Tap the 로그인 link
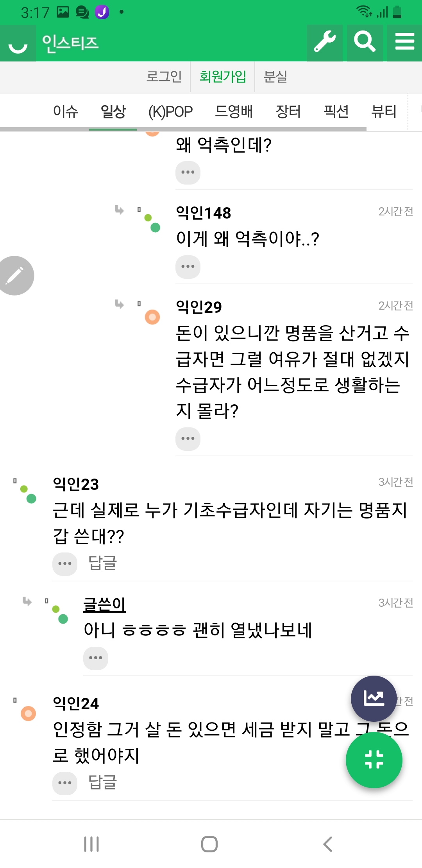422x868 pixels. [x=164, y=77]
